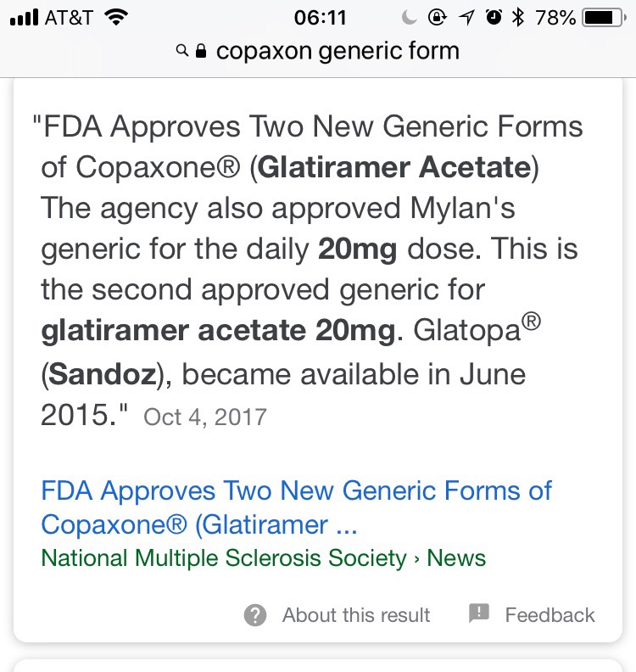This screenshot has width=636, height=672.
Task: Tap the question mark About this result icon
Action: click(x=255, y=615)
